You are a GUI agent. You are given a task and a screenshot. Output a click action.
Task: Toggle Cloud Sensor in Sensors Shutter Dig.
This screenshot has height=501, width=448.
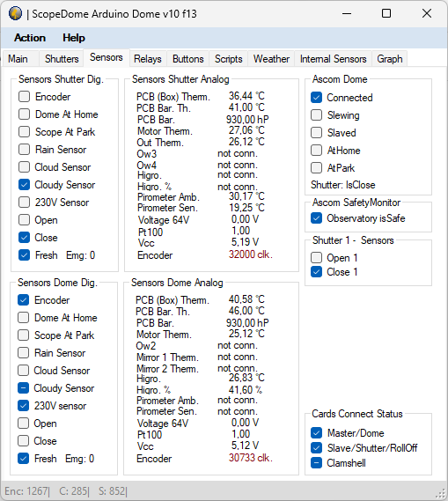25,166
